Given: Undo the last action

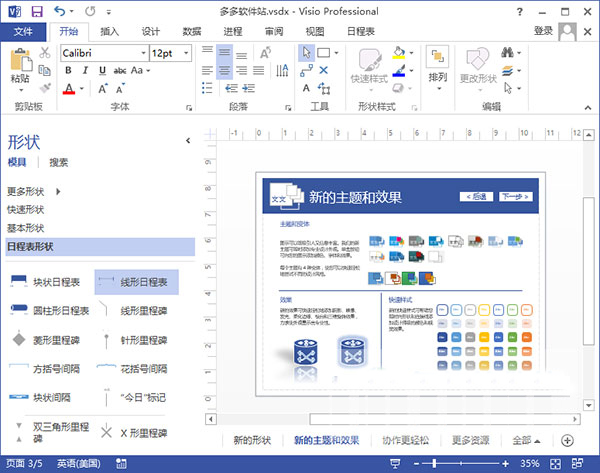Looking at the screenshot, I should click(59, 11).
